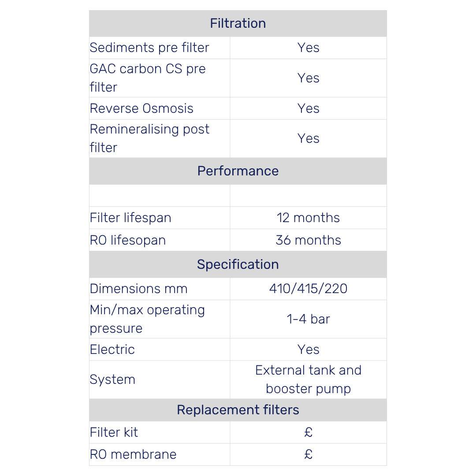Select the Electric row label

[x=112, y=350]
